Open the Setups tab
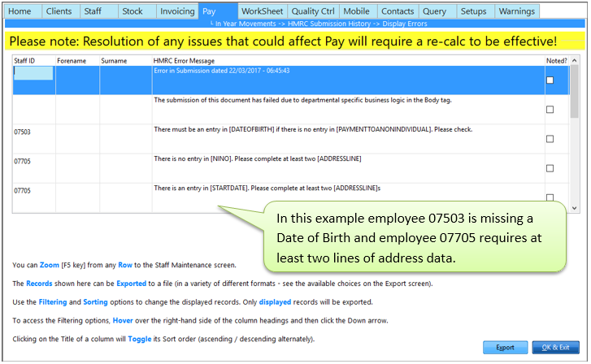Image resolution: width=591 pixels, height=364 pixels. [472, 11]
